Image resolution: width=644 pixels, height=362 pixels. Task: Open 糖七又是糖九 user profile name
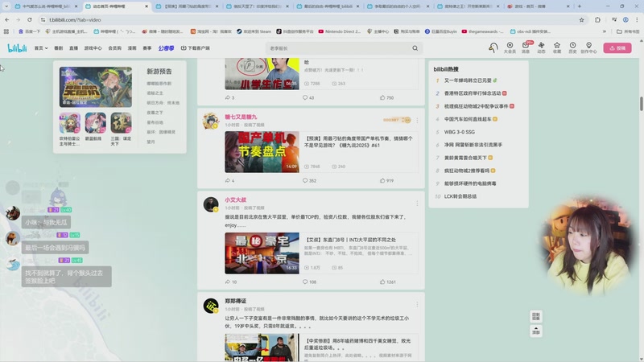[241, 117]
